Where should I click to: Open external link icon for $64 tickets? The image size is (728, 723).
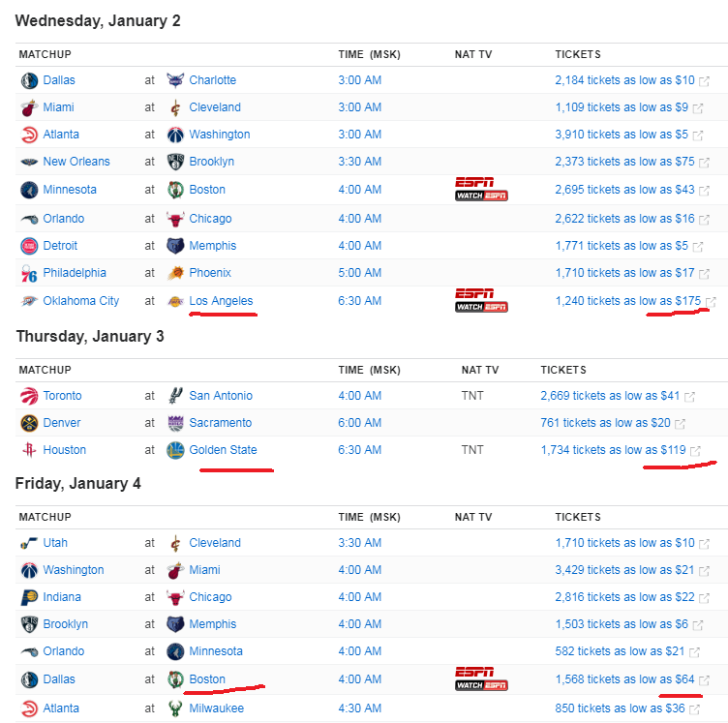click(705, 680)
